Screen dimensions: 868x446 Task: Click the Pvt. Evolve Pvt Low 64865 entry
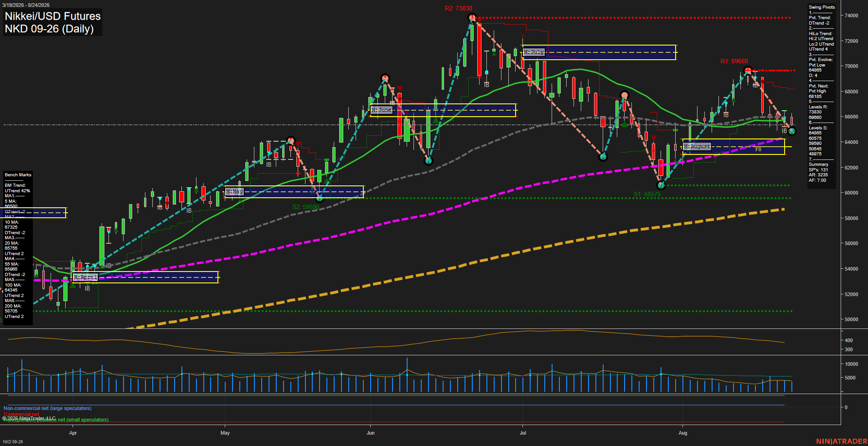pos(821,65)
